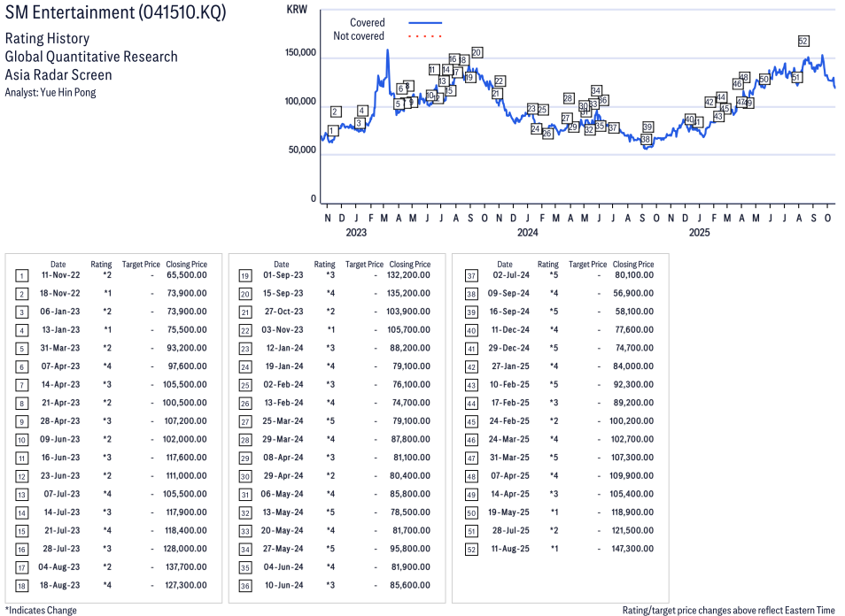Click chart marker 4 on the chart
Screen dimensions: 845x616
362,111
